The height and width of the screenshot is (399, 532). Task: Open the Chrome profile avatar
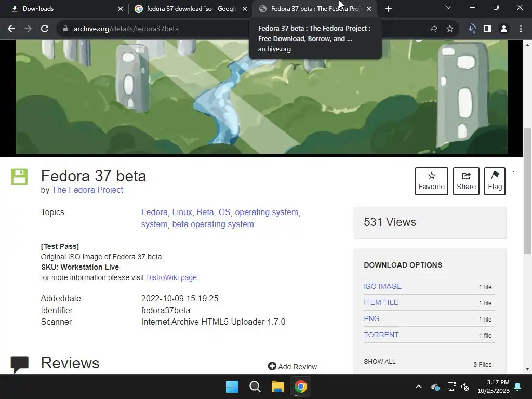[x=504, y=29]
